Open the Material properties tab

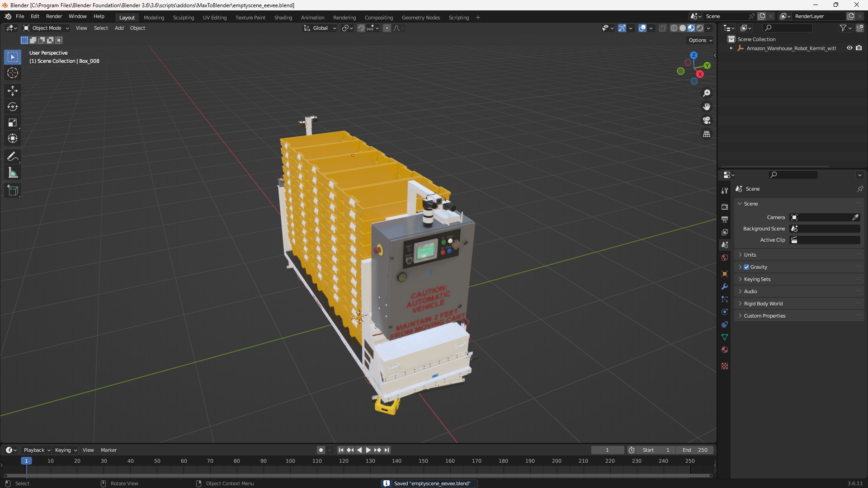(x=725, y=350)
